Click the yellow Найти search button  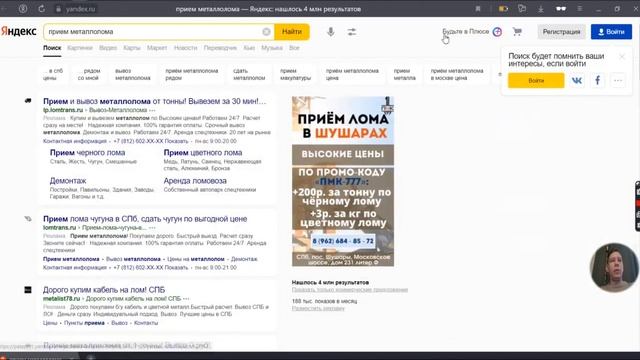292,32
